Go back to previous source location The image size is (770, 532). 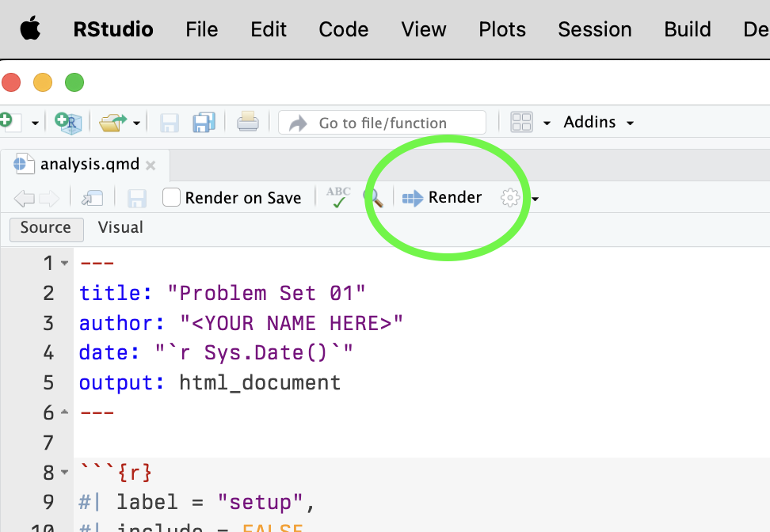pos(24,199)
